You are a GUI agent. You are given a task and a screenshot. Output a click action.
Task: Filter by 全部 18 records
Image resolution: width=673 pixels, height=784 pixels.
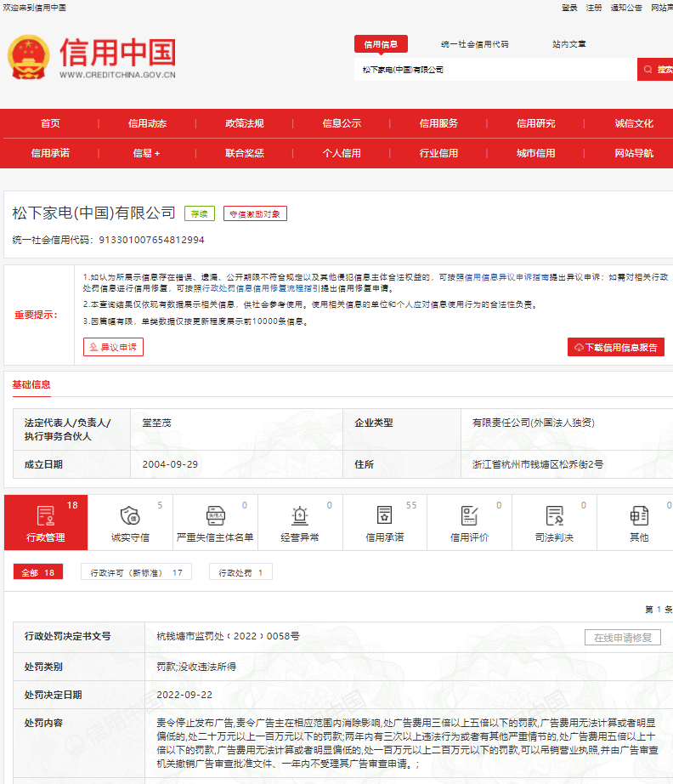tap(38, 572)
